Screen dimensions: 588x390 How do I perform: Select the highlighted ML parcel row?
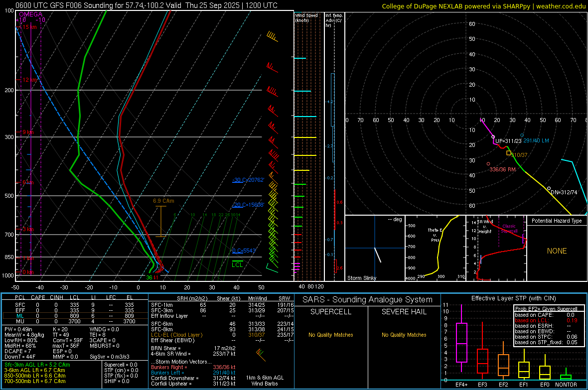pos(75,316)
